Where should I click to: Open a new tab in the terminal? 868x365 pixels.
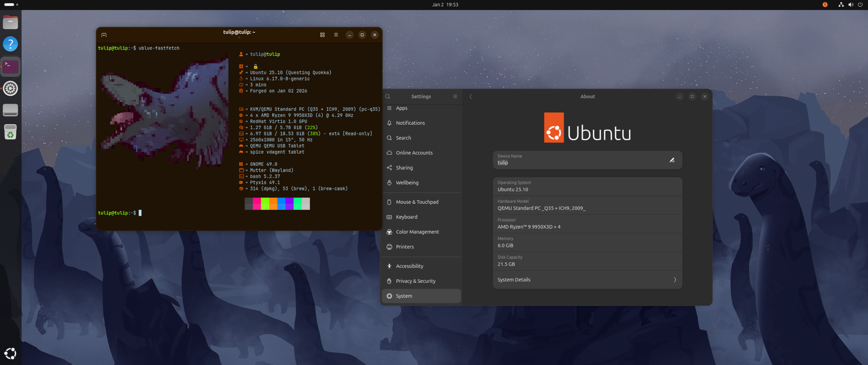tap(104, 35)
